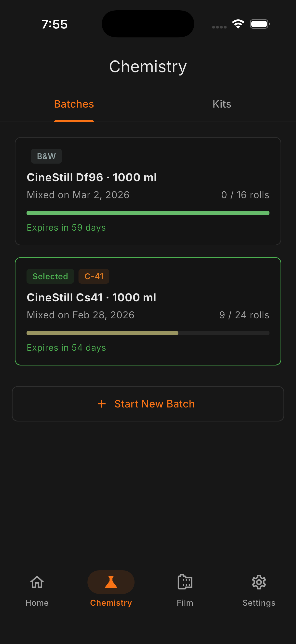Tap the battery status icon
Viewport: 296px width, 644px height.
[x=259, y=24]
